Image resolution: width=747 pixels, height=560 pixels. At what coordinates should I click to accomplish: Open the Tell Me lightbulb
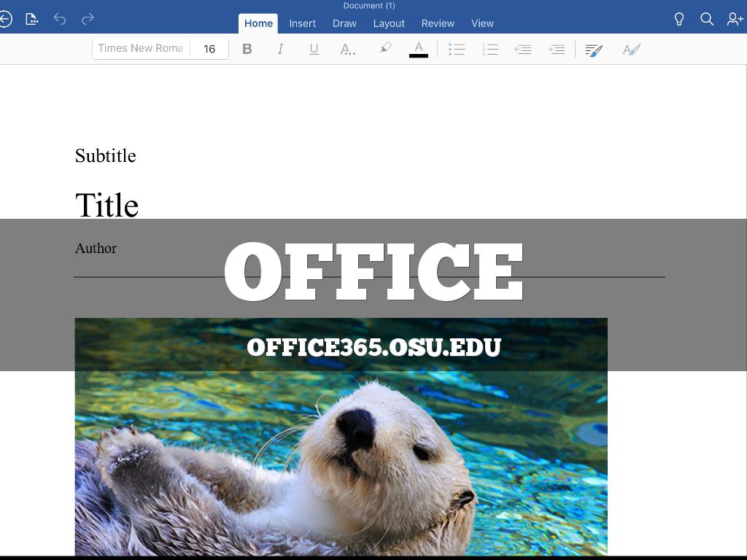click(x=678, y=19)
